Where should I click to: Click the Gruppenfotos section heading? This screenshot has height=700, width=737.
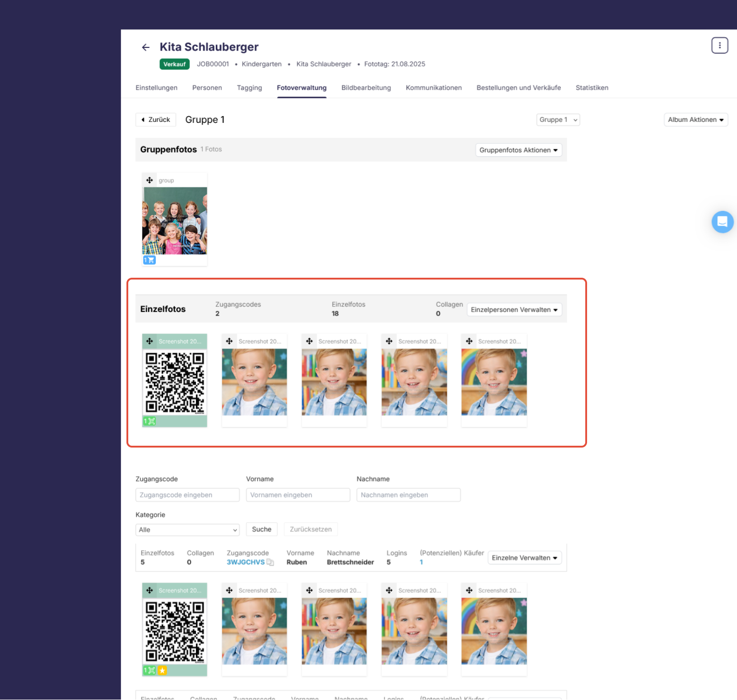pos(168,149)
